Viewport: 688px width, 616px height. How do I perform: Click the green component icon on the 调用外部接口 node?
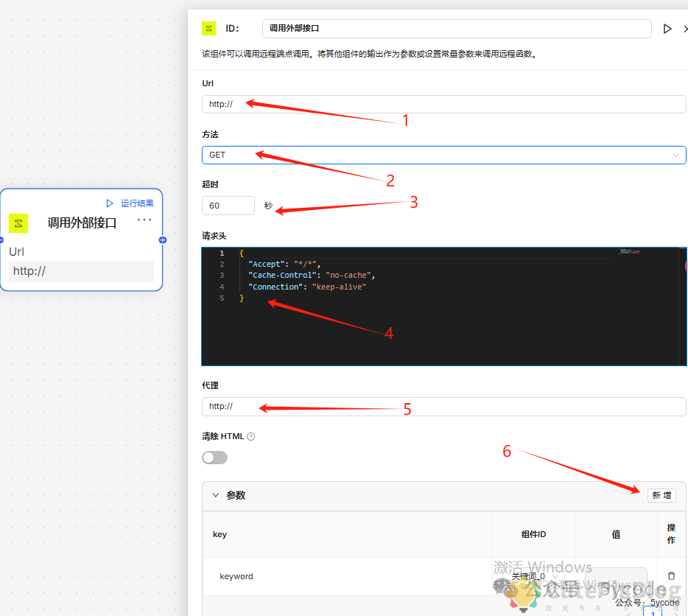tap(19, 223)
